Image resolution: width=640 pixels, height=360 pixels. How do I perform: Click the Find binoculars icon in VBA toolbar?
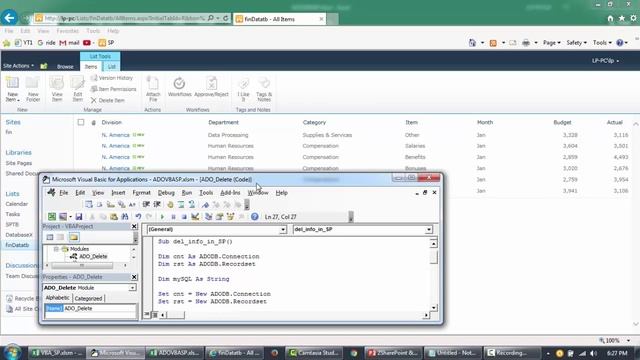(x=125, y=217)
